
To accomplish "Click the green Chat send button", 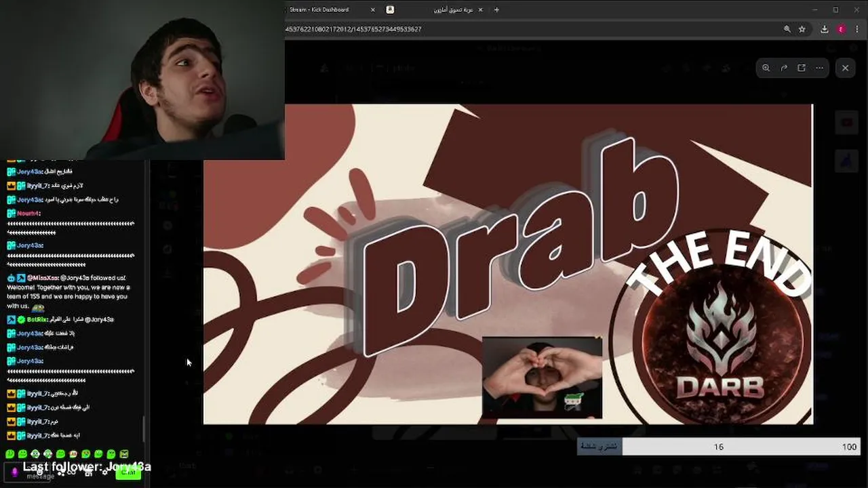I will 127,472.
